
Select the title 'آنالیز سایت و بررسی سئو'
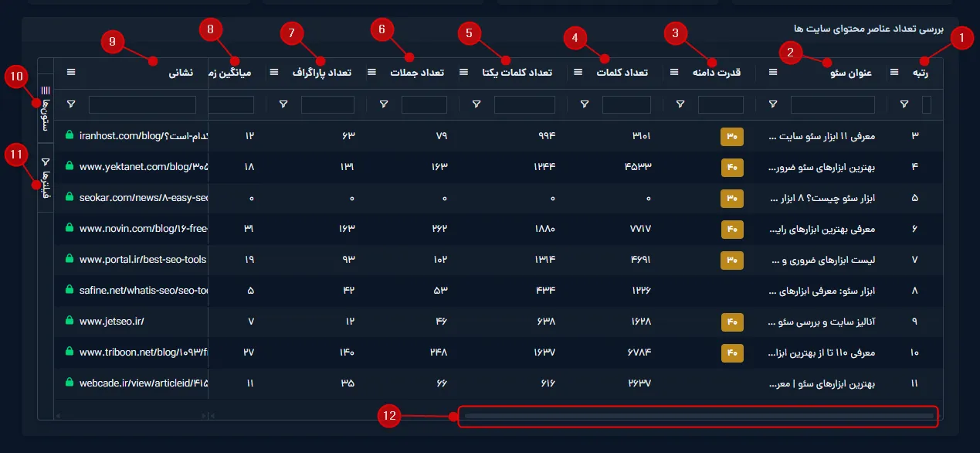(x=823, y=322)
